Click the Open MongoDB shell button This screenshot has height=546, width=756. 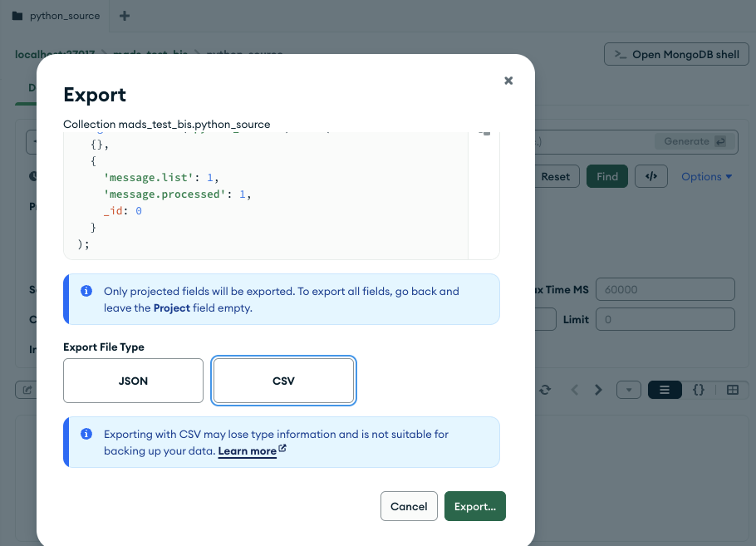[x=675, y=55]
